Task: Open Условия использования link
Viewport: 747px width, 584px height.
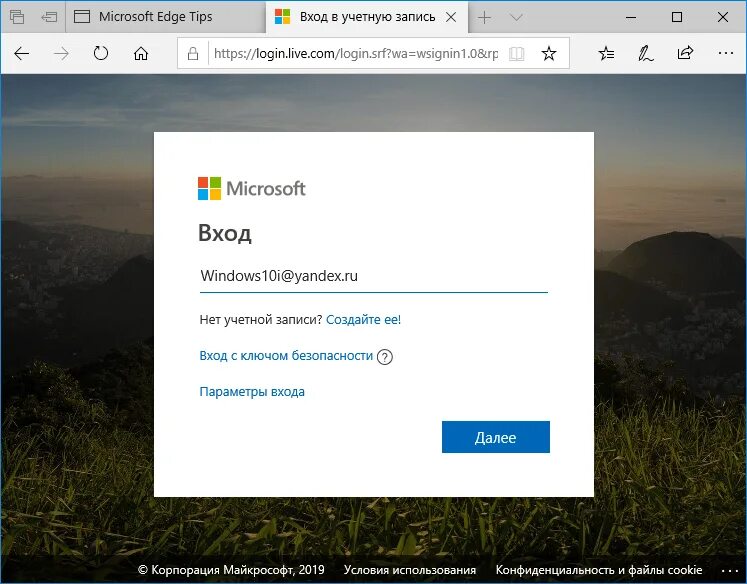Action: 410,570
